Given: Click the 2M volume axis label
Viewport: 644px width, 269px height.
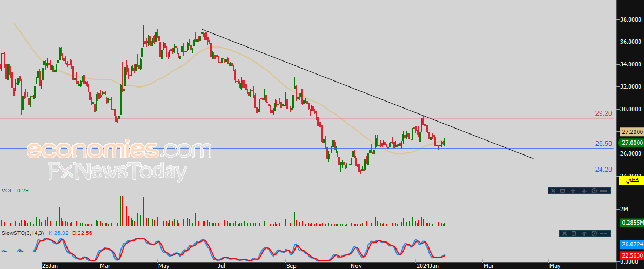Looking at the screenshot, I should 625,209.
